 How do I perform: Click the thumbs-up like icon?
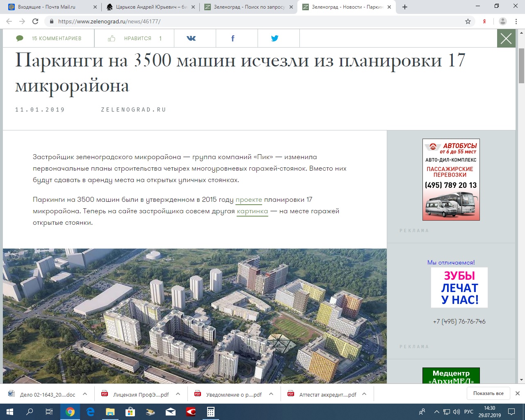pos(112,38)
